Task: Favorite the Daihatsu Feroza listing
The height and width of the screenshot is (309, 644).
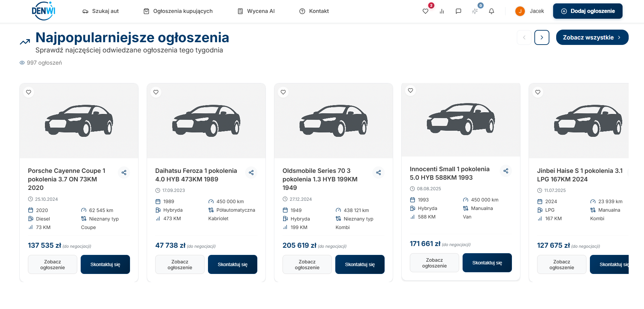Action: point(156,92)
